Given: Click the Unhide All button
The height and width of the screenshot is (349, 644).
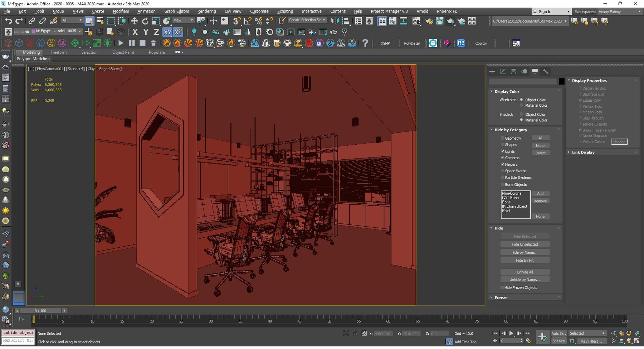Looking at the screenshot, I should click(525, 272).
